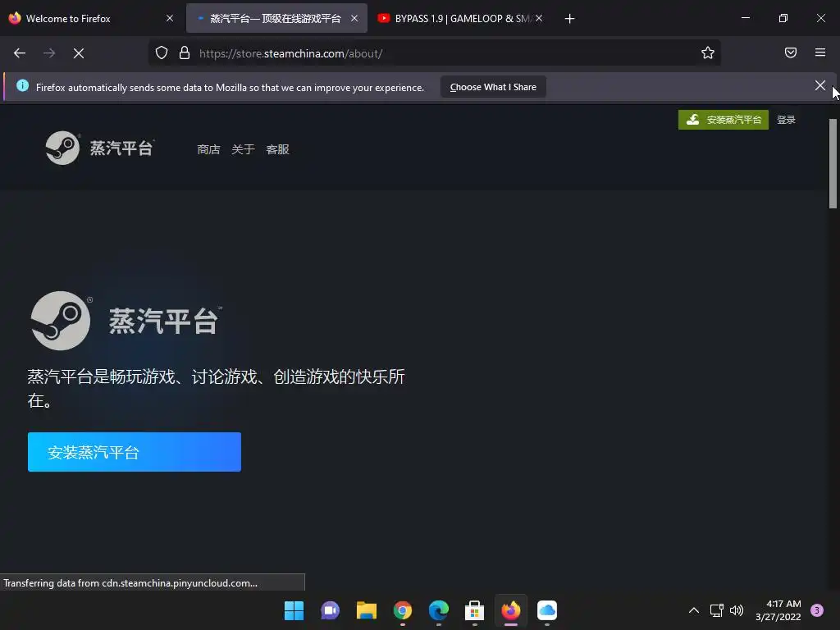Go back with the browser back arrow
The height and width of the screenshot is (630, 840).
click(x=20, y=53)
